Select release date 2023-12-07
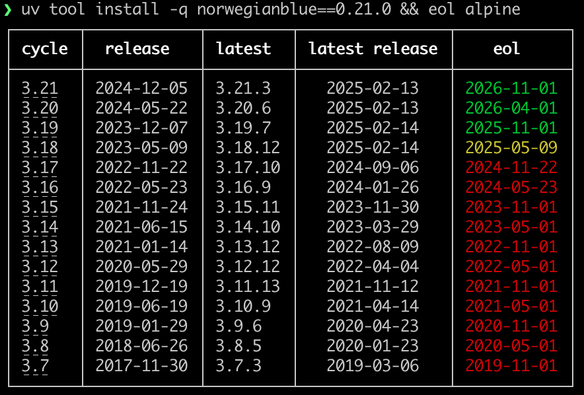The height and width of the screenshot is (395, 584). coord(142,128)
